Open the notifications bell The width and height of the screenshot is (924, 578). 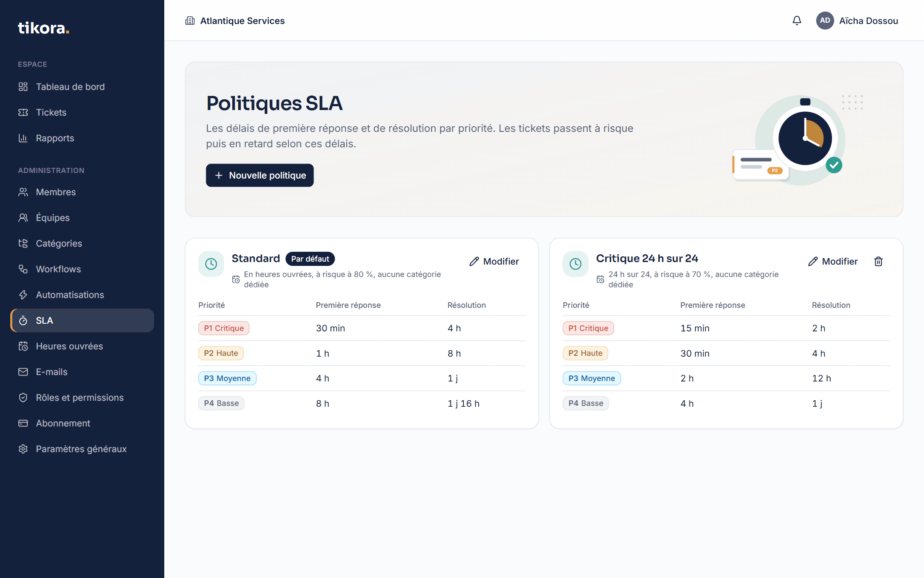tap(797, 21)
